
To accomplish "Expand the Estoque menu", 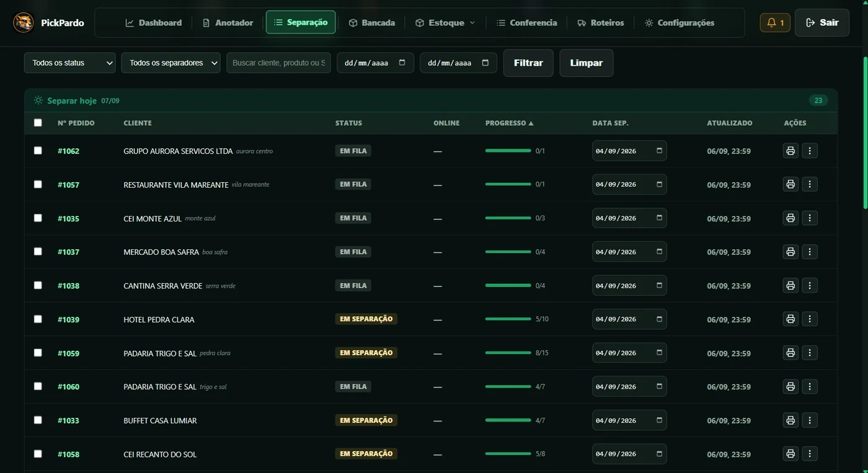I will pyautogui.click(x=445, y=23).
